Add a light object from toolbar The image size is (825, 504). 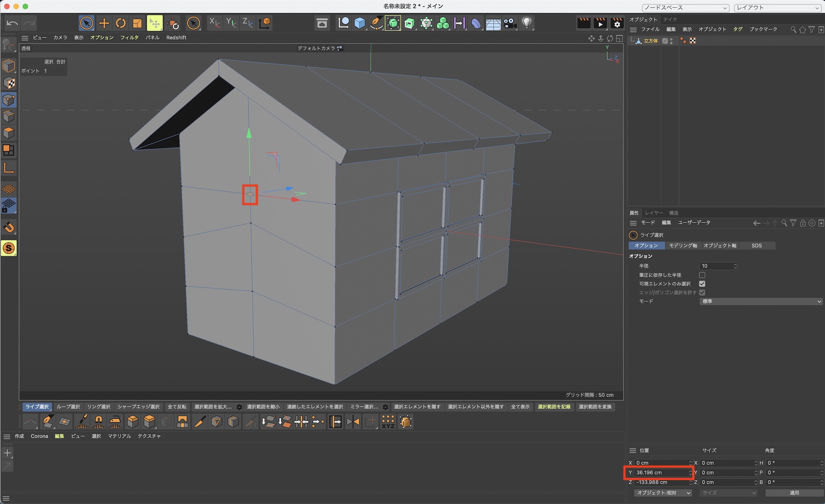point(526,23)
